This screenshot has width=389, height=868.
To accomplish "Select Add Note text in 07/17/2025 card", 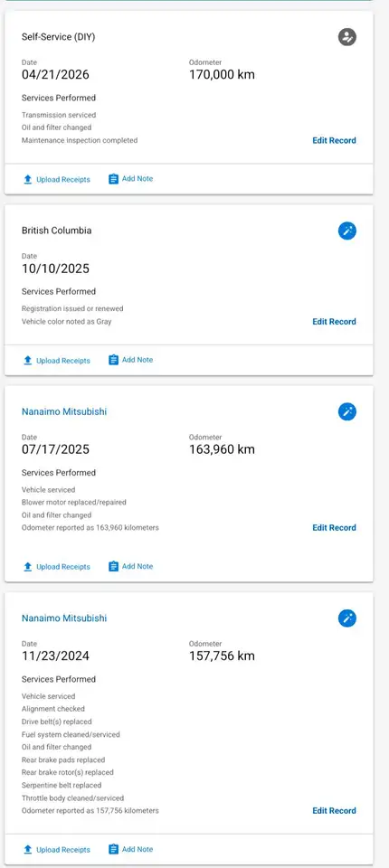I will pos(138,566).
